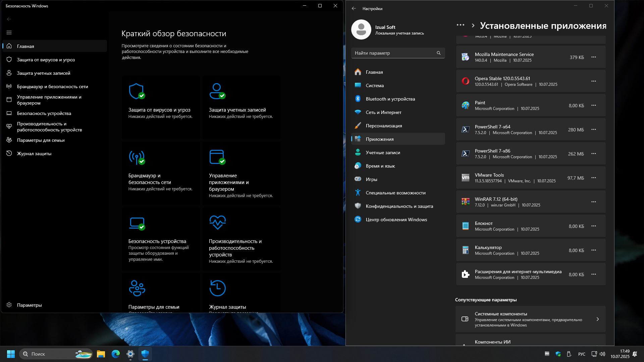Screen dimensions: 644x362
Task: Select Безопасность устройства sidebar item
Action: coord(55,113)
